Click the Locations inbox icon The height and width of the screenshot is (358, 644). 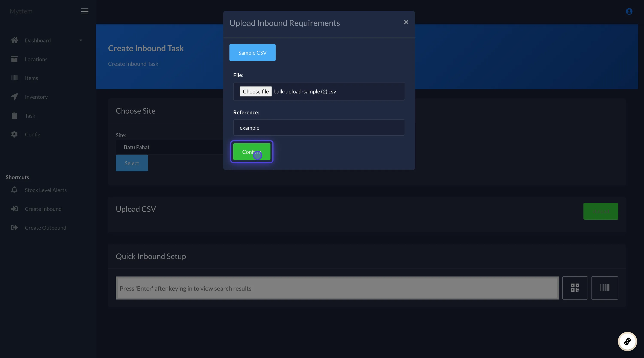point(14,59)
